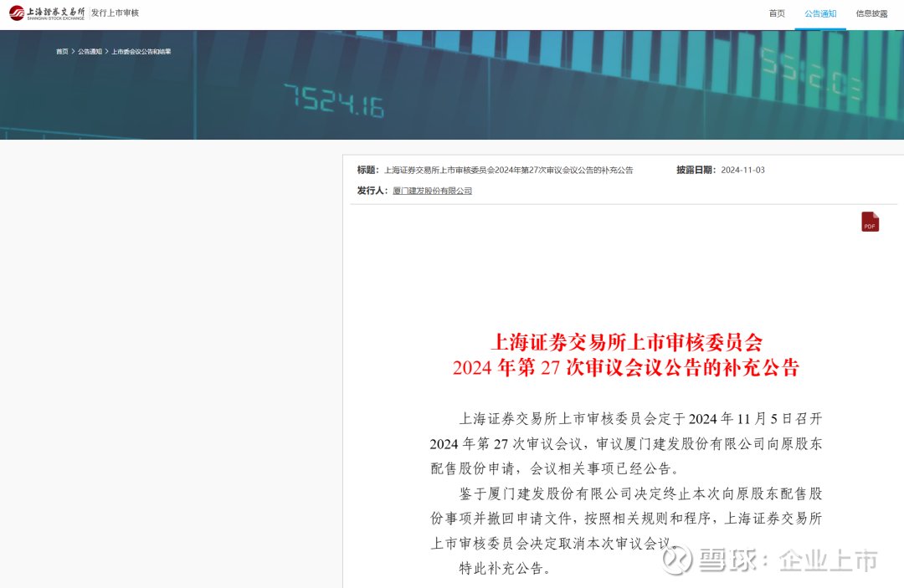The image size is (904, 588).
Task: Open the 首页 tab in top navigation
Action: coord(777,13)
